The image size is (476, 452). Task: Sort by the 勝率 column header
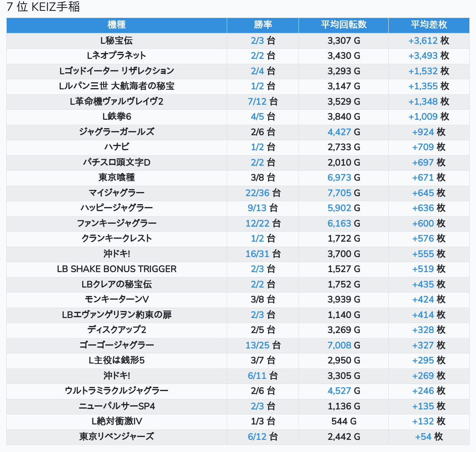point(263,25)
